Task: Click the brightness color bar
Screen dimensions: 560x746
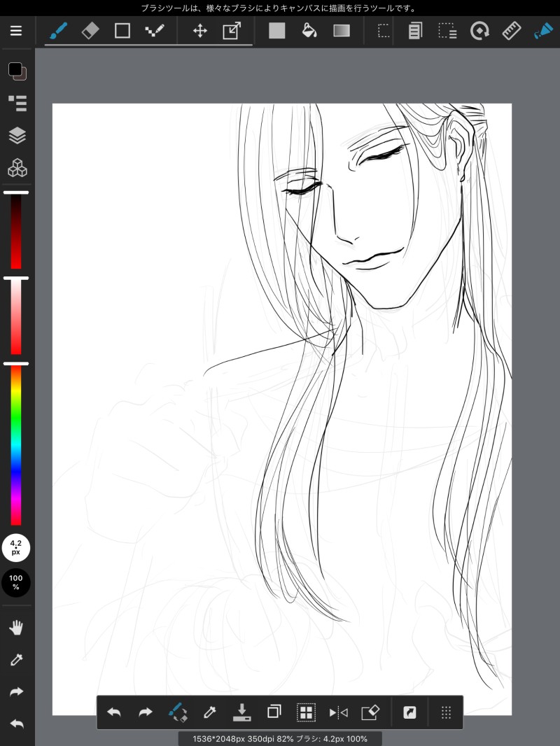Action: coord(16,231)
